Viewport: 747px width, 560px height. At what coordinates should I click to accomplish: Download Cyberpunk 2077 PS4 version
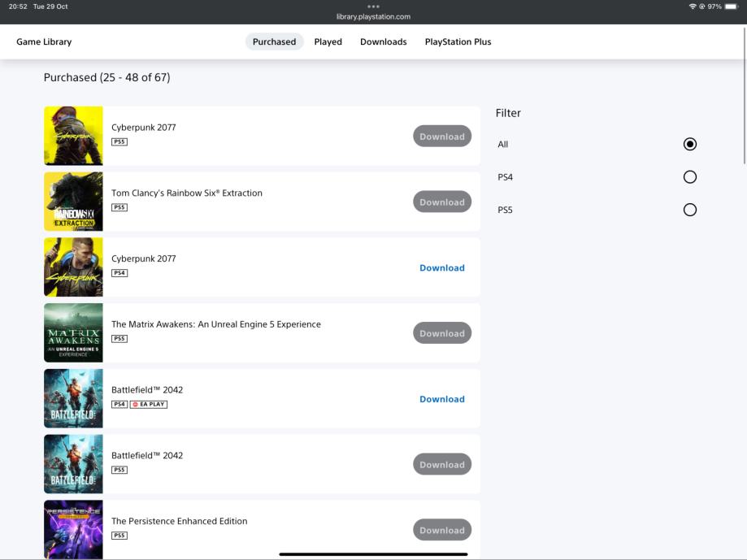pos(442,267)
